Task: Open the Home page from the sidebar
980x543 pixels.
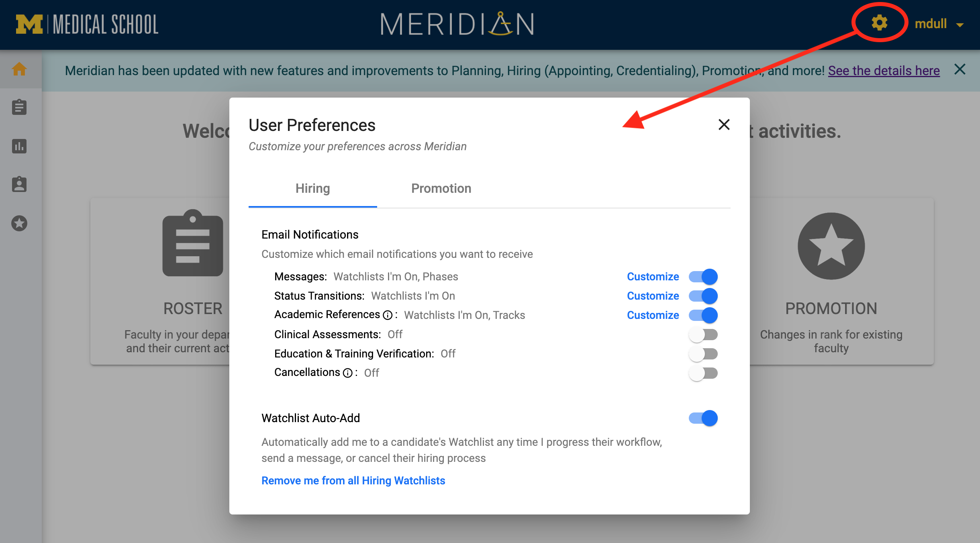Action: click(19, 69)
